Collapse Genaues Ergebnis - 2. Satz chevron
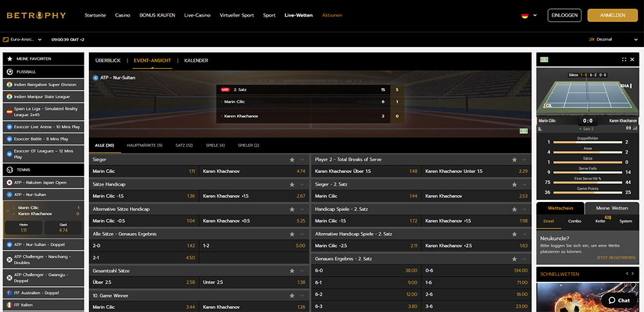644x312 pixels. (524, 259)
